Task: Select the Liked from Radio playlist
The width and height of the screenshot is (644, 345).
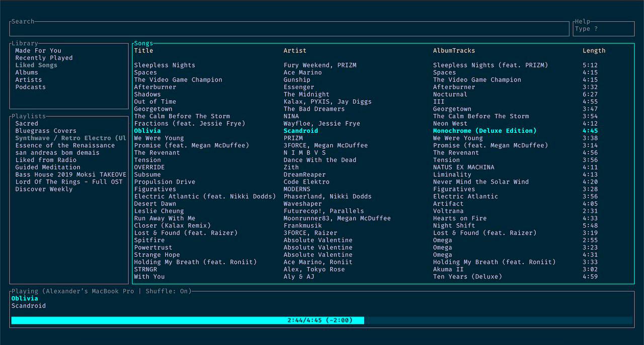Action: click(46, 160)
